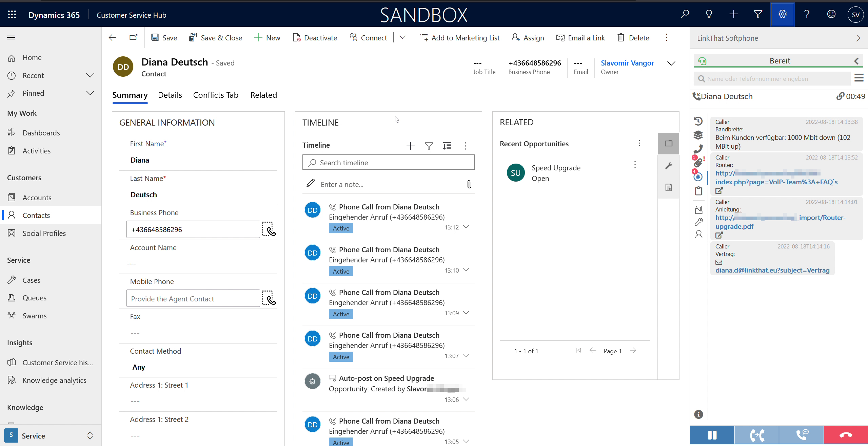Expand the Recent menu in sidebar
868x446 pixels.
click(90, 75)
